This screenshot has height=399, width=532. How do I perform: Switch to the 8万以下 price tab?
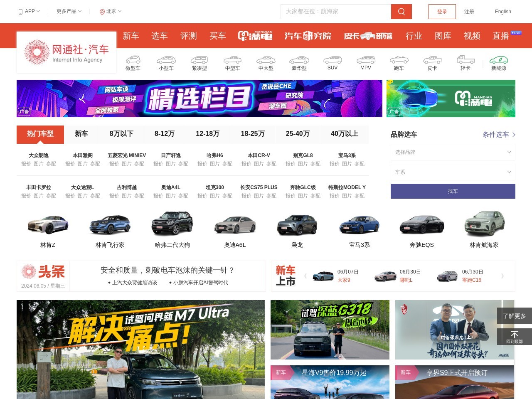click(x=121, y=134)
